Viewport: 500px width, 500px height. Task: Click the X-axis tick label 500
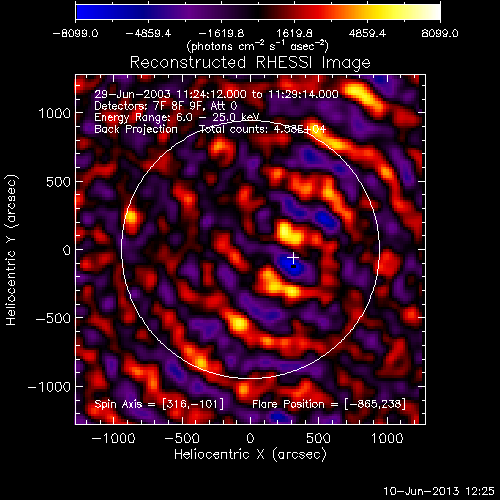[x=318, y=438]
